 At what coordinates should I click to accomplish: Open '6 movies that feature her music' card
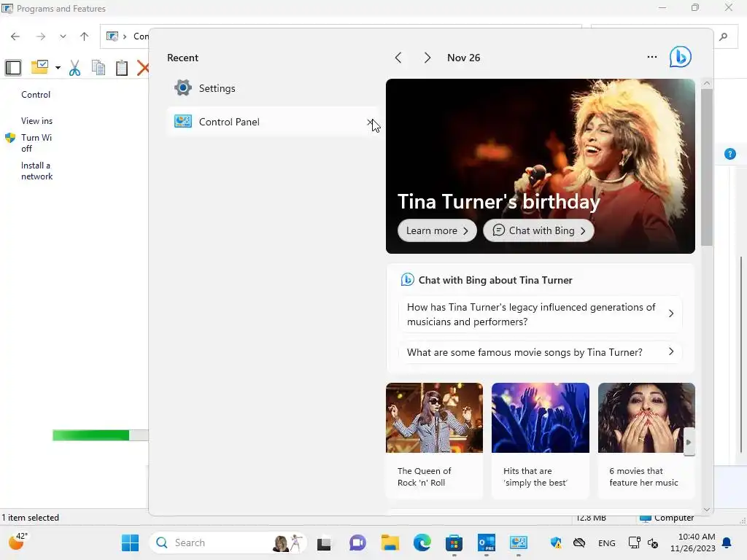(x=646, y=440)
